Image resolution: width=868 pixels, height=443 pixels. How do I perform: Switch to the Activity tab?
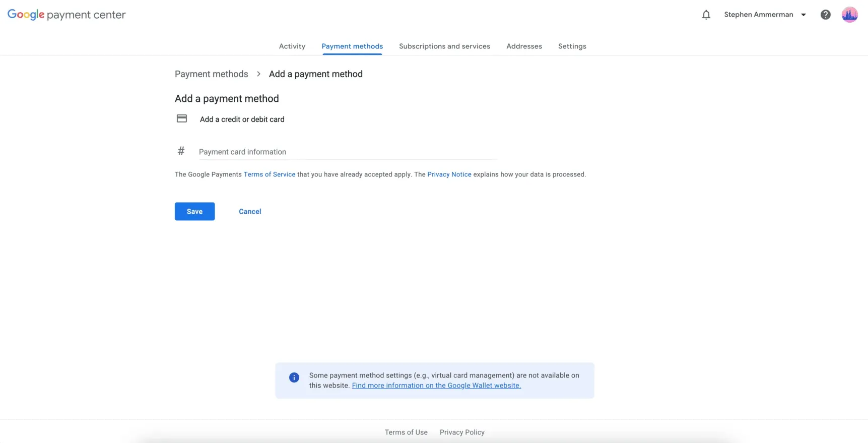(x=292, y=46)
